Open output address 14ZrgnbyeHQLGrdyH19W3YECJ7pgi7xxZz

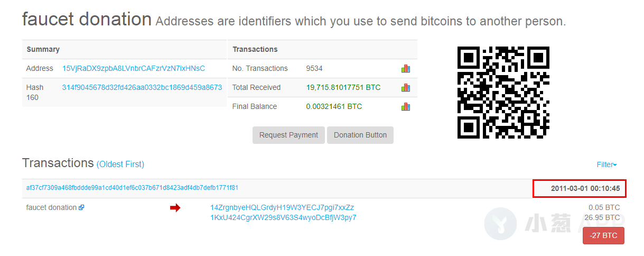click(x=282, y=207)
